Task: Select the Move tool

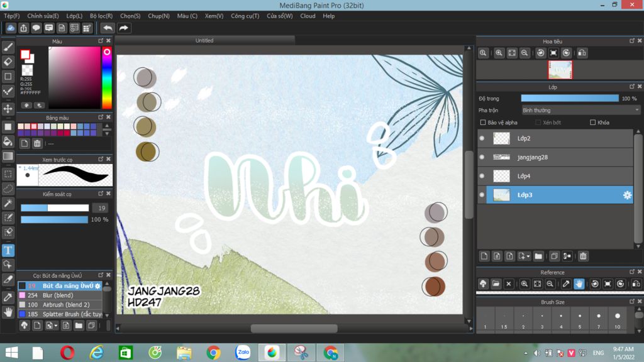Action: pos(8,109)
